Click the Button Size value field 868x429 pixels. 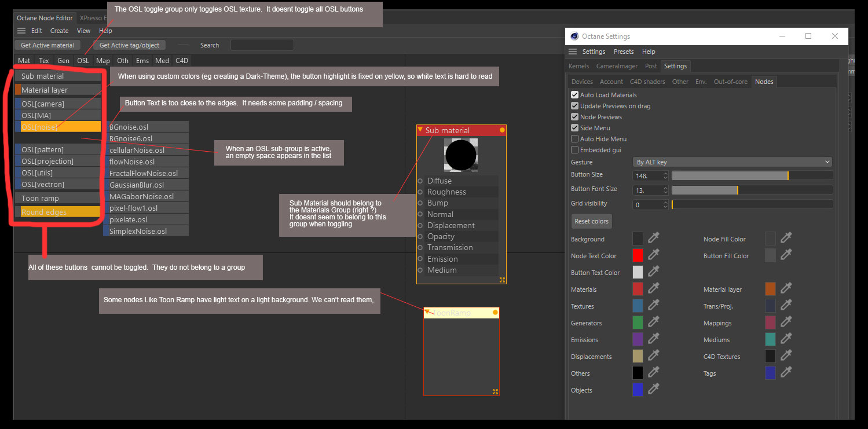[x=647, y=175]
